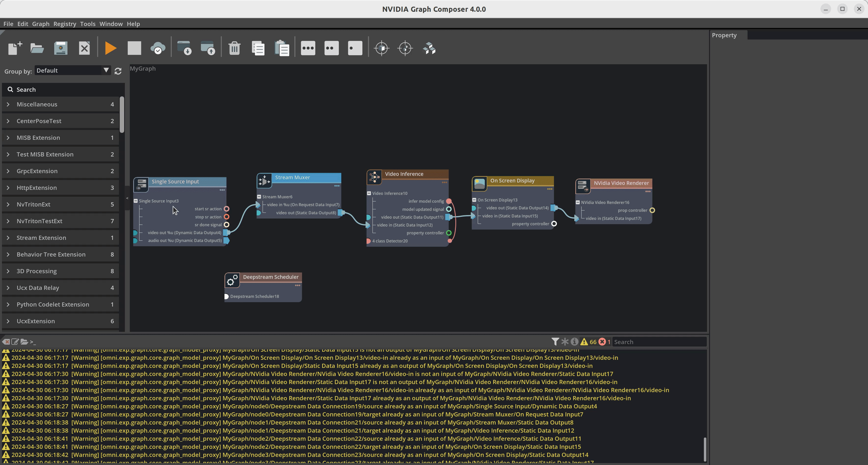Click the three-dots port display icon

pos(308,48)
